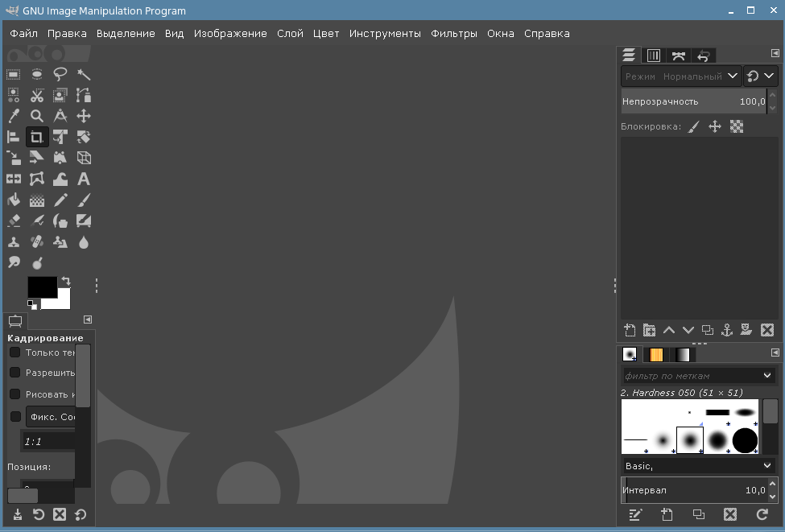This screenshot has width=785, height=532.
Task: Expand the 'фильтр по меткам' dropdown arrow
Action: pos(767,375)
